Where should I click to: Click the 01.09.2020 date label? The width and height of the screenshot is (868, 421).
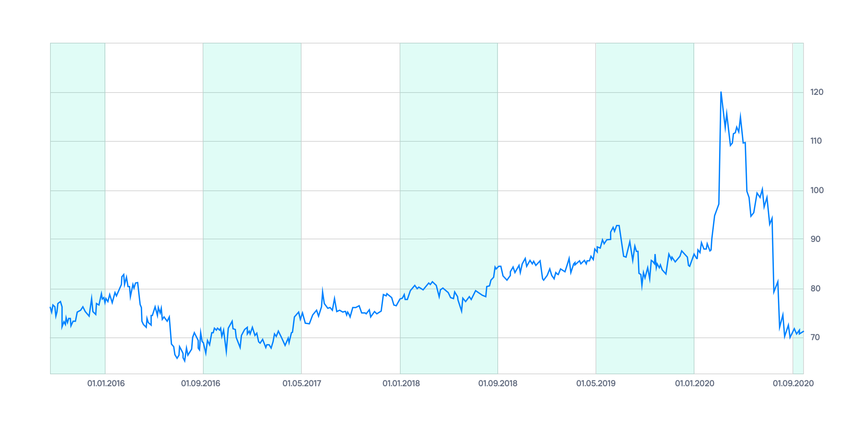793,383
